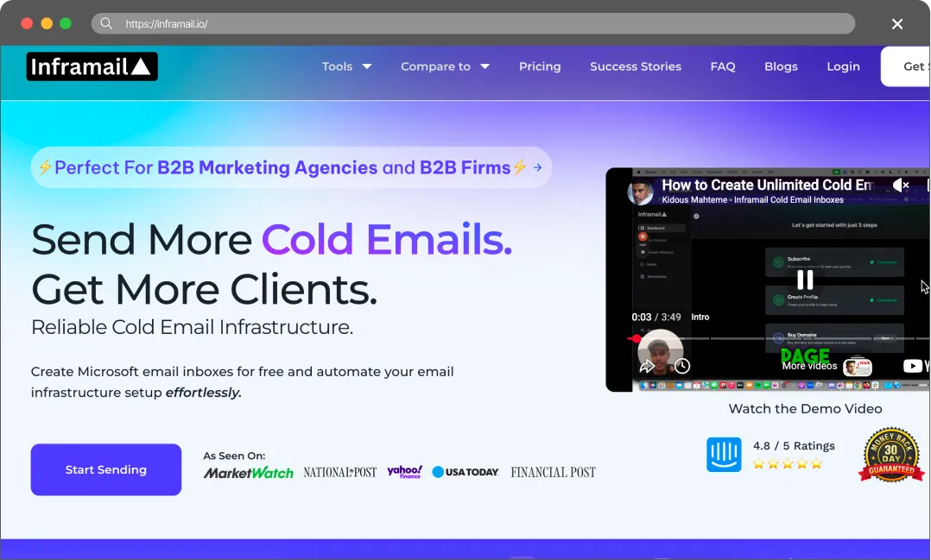Click the video channel avatar
The image size is (931, 560).
click(640, 192)
